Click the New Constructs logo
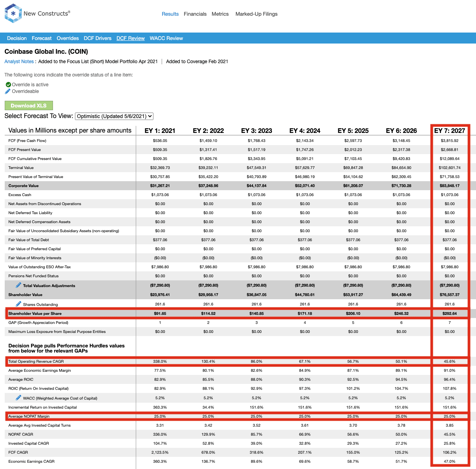Viewport: 476px width, 469px height. coord(37,13)
